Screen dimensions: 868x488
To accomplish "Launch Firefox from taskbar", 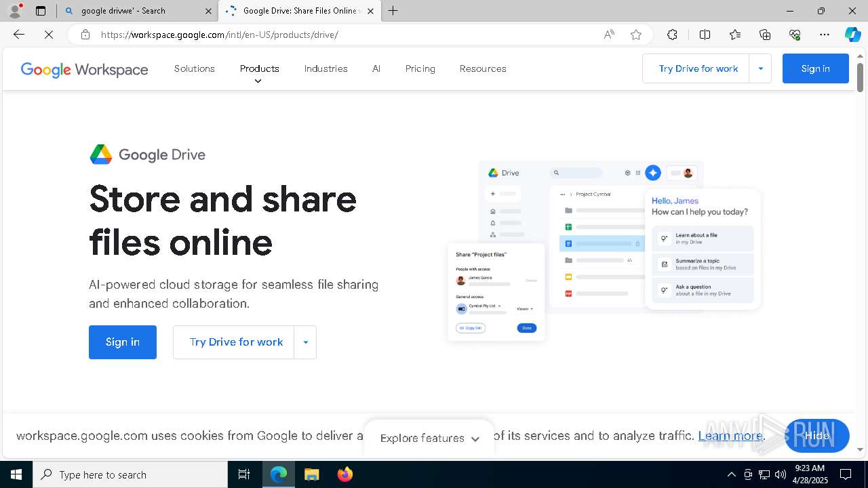I will [344, 474].
